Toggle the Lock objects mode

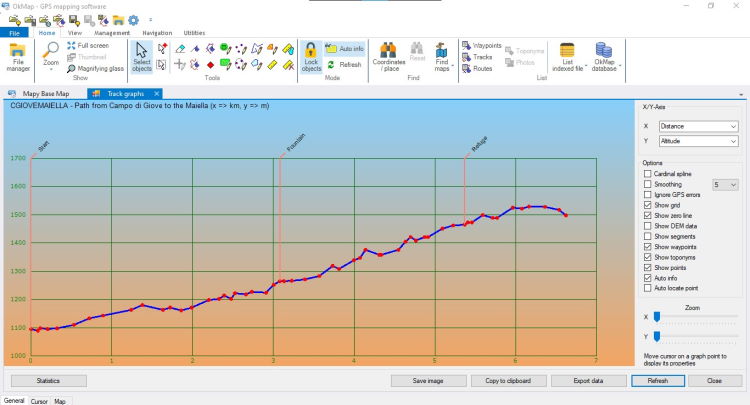click(x=311, y=58)
